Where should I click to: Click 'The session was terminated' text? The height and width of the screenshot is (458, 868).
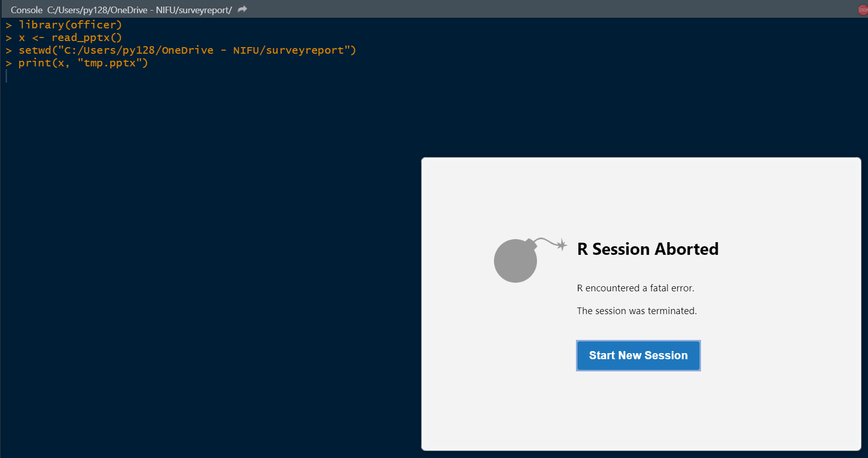(x=637, y=311)
